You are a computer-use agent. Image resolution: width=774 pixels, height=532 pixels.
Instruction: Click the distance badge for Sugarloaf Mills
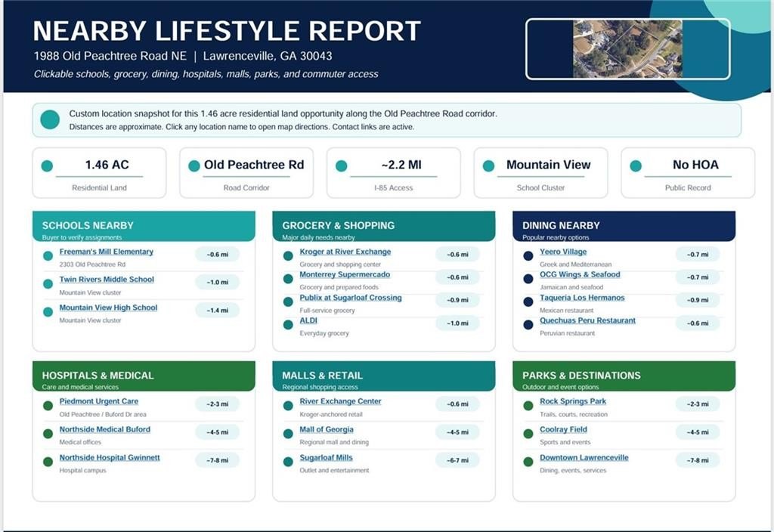tap(457, 460)
